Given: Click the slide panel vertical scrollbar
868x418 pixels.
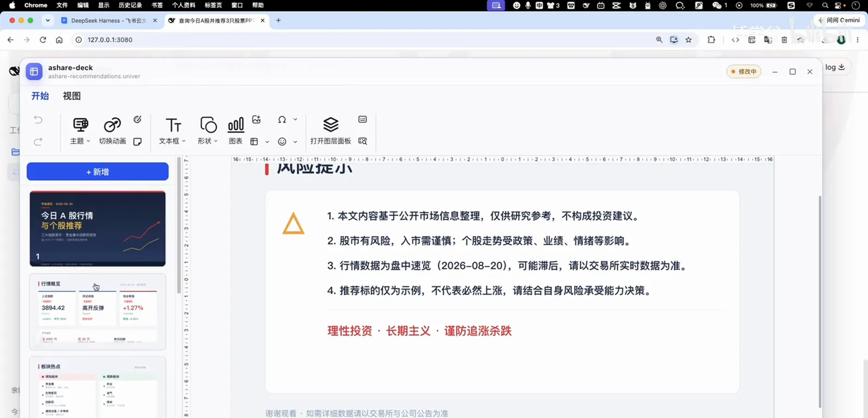Looking at the screenshot, I should (179, 225).
